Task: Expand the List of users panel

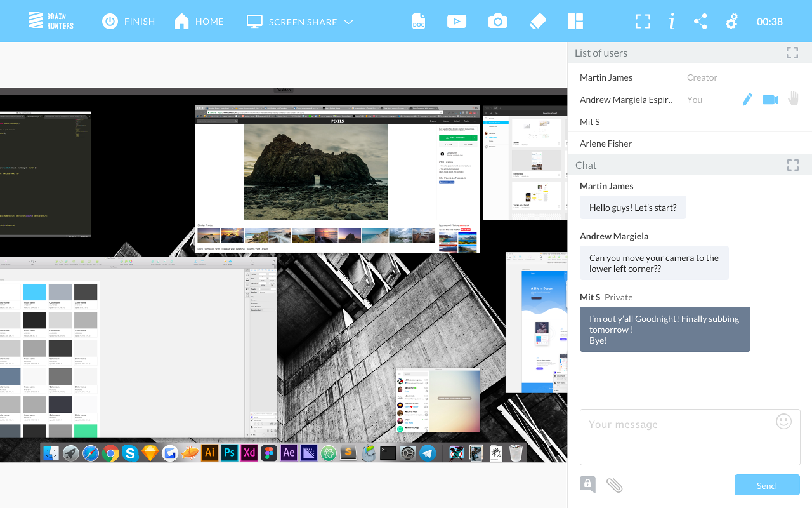Action: (792, 53)
